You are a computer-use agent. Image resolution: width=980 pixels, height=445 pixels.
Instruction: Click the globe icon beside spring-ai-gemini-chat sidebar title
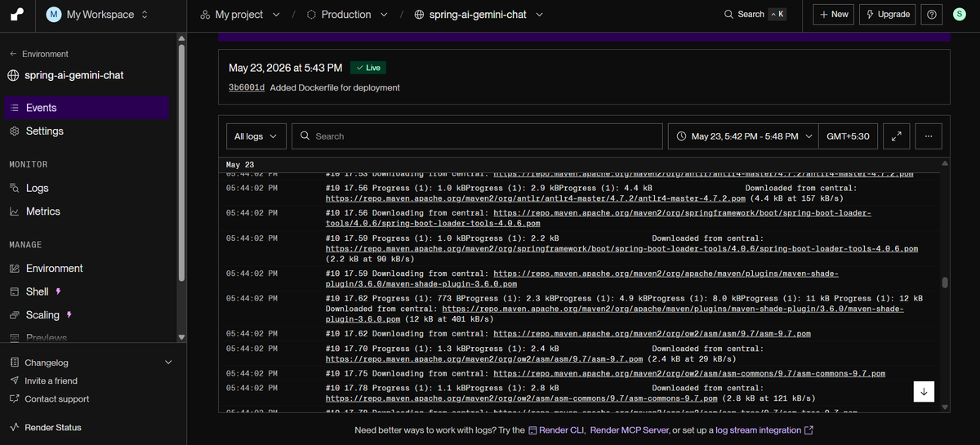(x=13, y=75)
